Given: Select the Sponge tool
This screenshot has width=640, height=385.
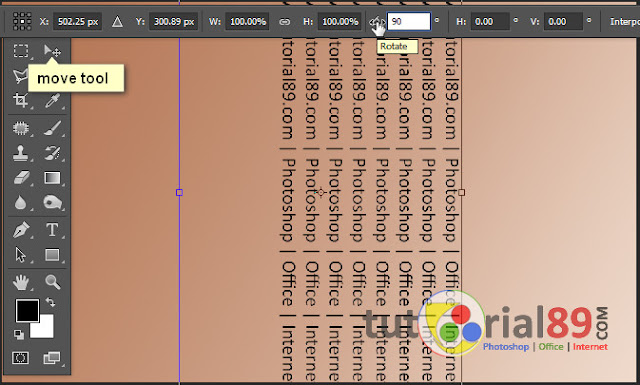Looking at the screenshot, I should (52, 202).
